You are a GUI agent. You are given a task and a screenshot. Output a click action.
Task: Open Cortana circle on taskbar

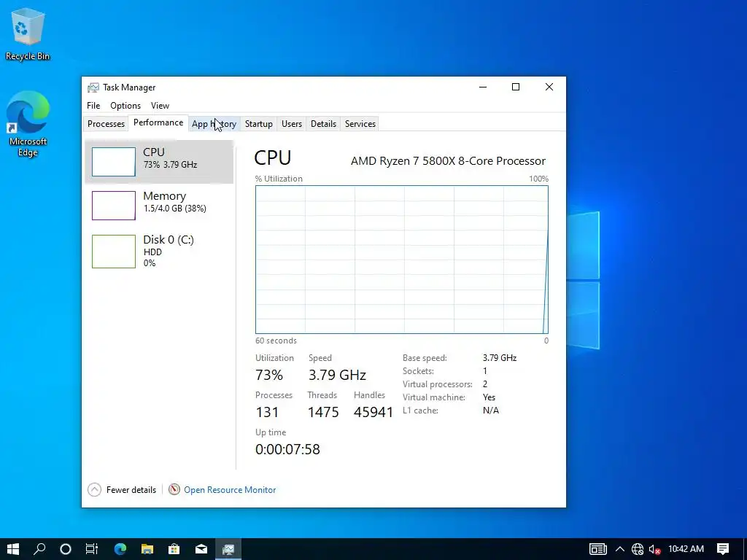coord(66,549)
